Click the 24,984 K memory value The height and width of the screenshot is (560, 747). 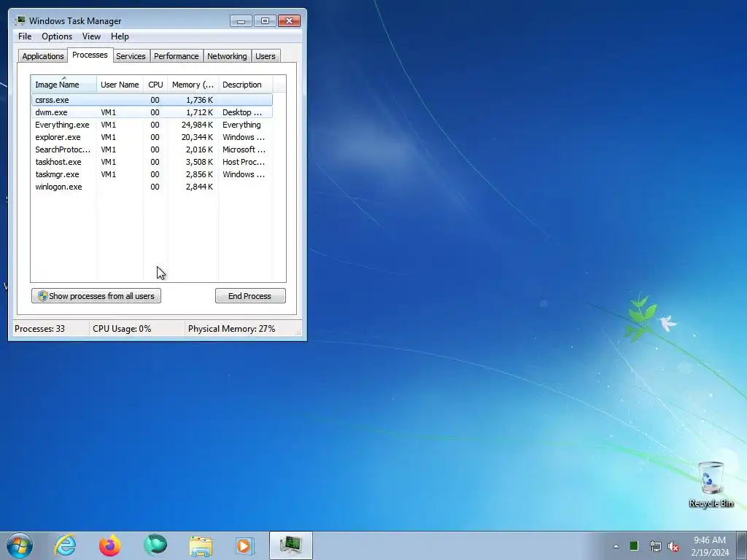click(197, 125)
